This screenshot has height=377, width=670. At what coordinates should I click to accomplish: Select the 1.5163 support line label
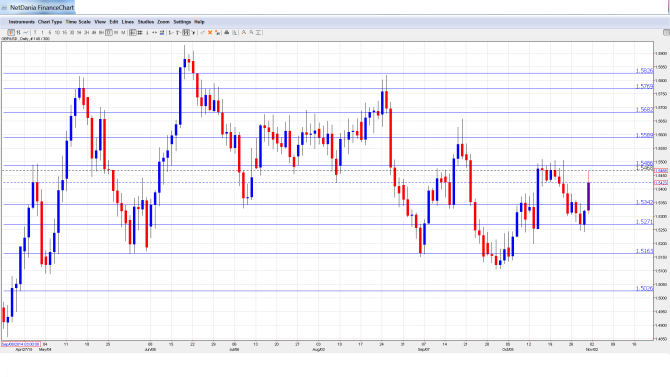[644, 251]
